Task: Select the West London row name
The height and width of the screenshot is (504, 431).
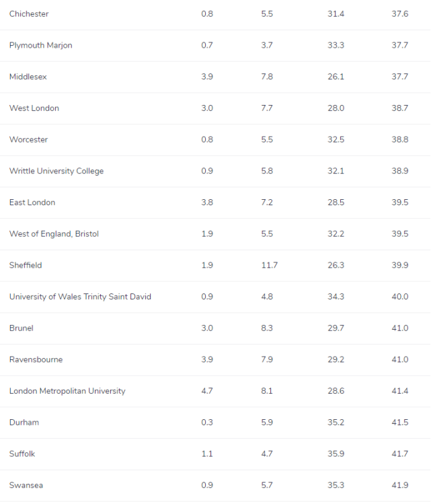Action: [x=34, y=108]
